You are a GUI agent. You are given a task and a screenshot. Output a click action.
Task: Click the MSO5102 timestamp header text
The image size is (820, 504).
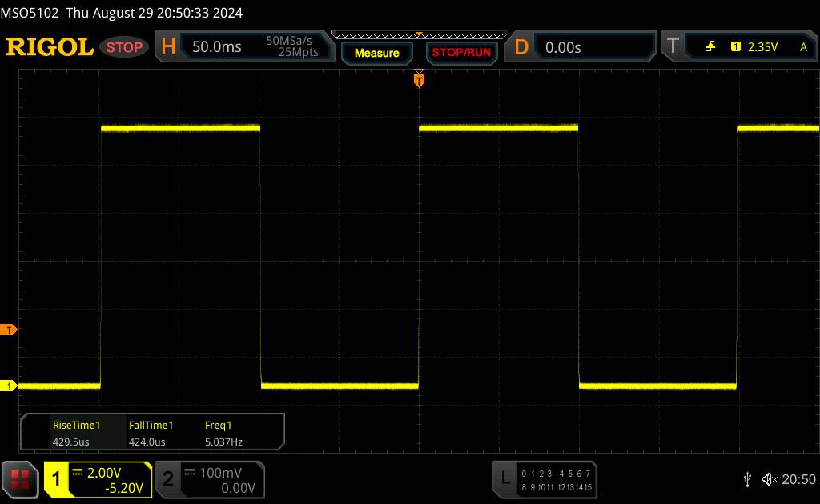(x=122, y=13)
